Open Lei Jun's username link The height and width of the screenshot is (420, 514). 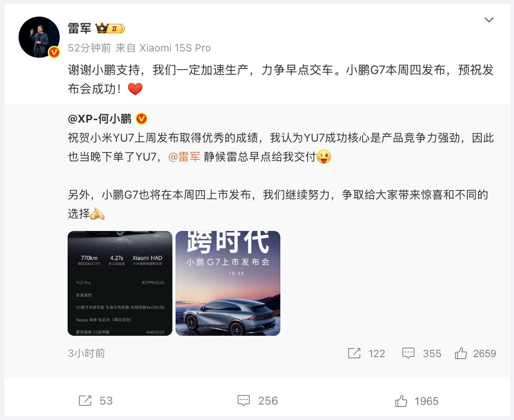(79, 28)
